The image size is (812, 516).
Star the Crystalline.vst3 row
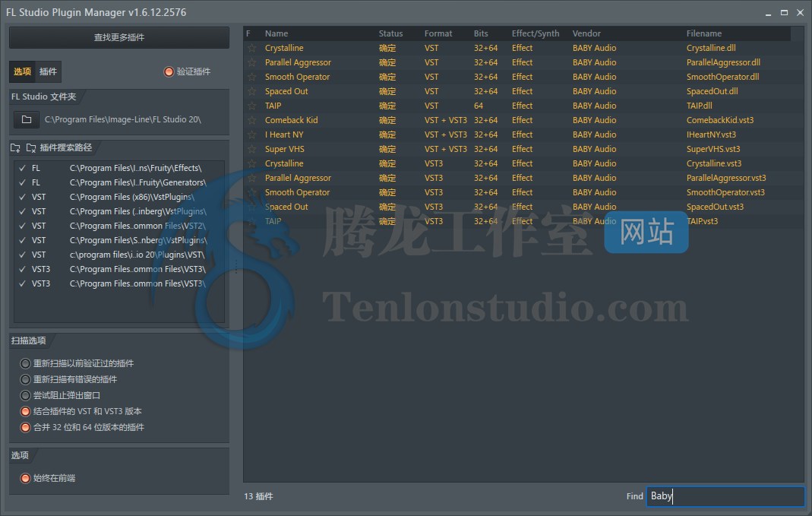tap(251, 164)
